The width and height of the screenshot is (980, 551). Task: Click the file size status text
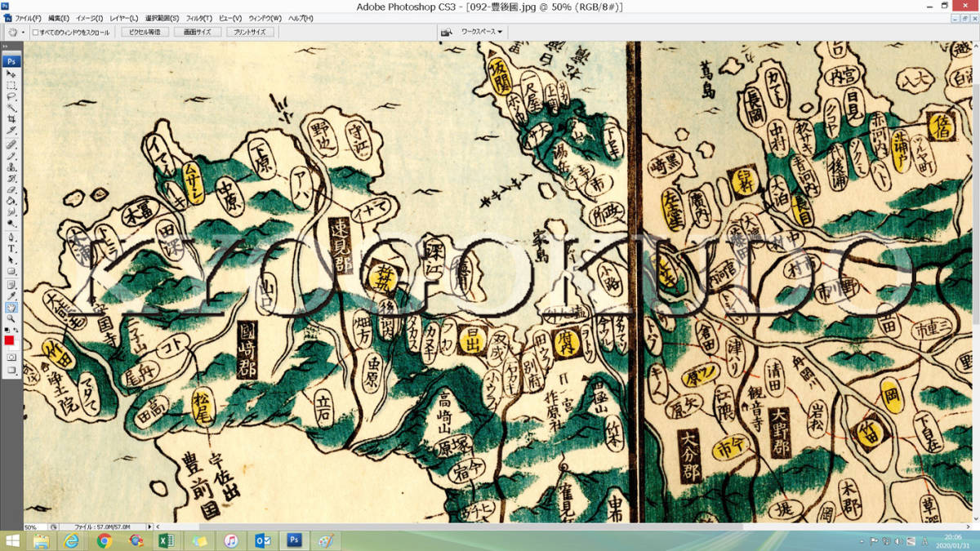pyautogui.click(x=100, y=527)
